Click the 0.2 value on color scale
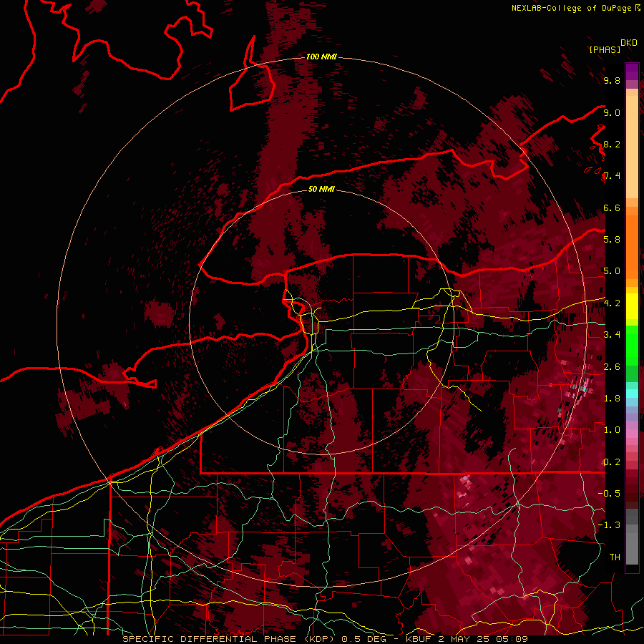Image resolution: width=644 pixels, height=644 pixels. [x=612, y=462]
